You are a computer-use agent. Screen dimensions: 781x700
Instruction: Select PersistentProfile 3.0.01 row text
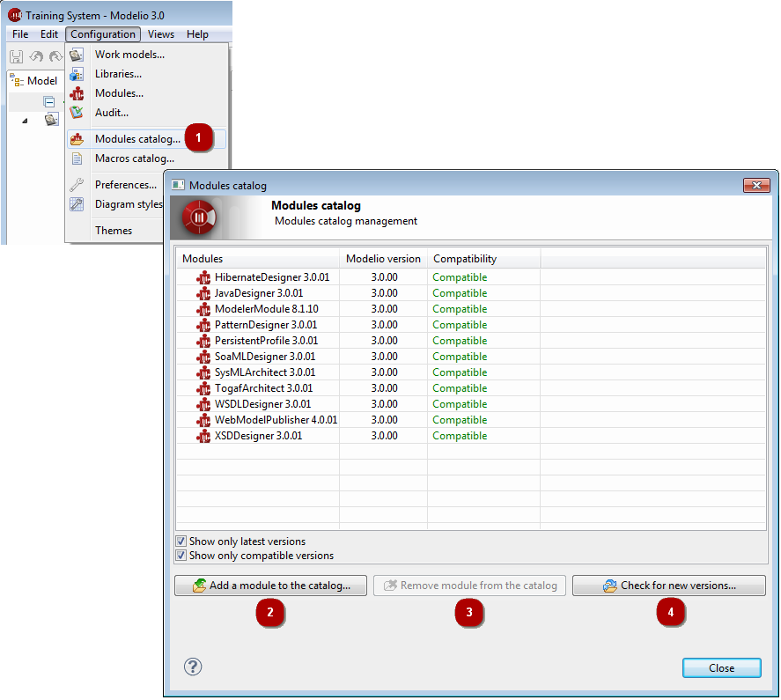267,342
